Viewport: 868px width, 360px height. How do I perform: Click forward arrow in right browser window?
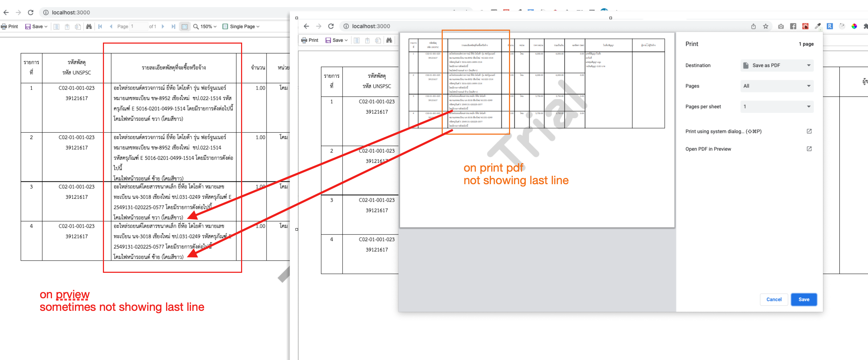pyautogui.click(x=319, y=26)
